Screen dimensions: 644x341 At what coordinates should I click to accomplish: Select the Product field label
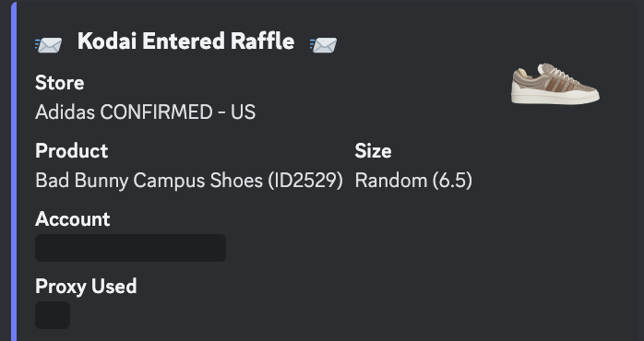click(71, 151)
